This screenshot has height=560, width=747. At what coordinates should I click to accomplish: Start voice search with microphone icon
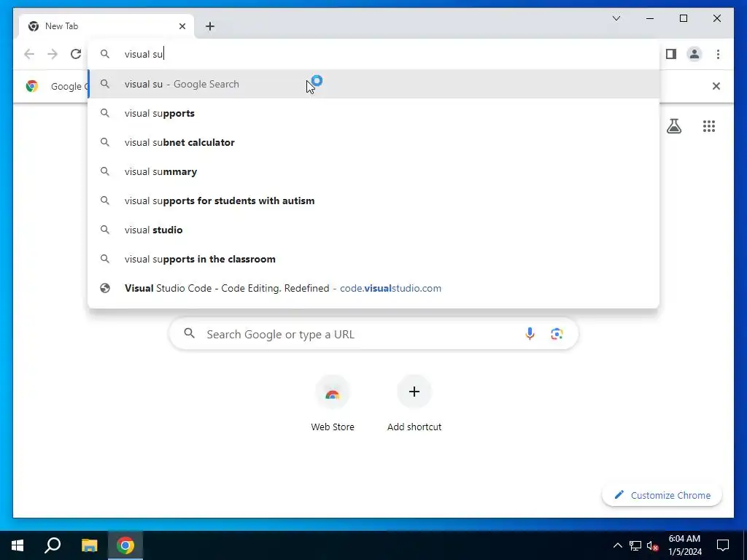click(530, 334)
